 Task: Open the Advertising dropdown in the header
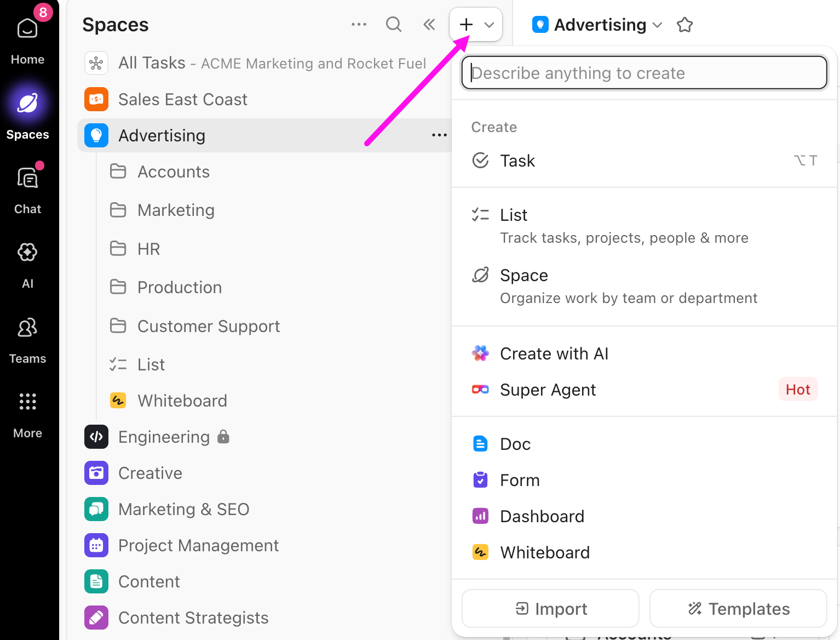pyautogui.click(x=657, y=25)
